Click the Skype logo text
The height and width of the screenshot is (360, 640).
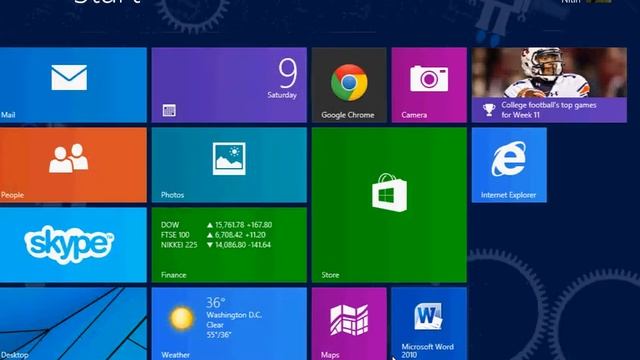(x=69, y=244)
